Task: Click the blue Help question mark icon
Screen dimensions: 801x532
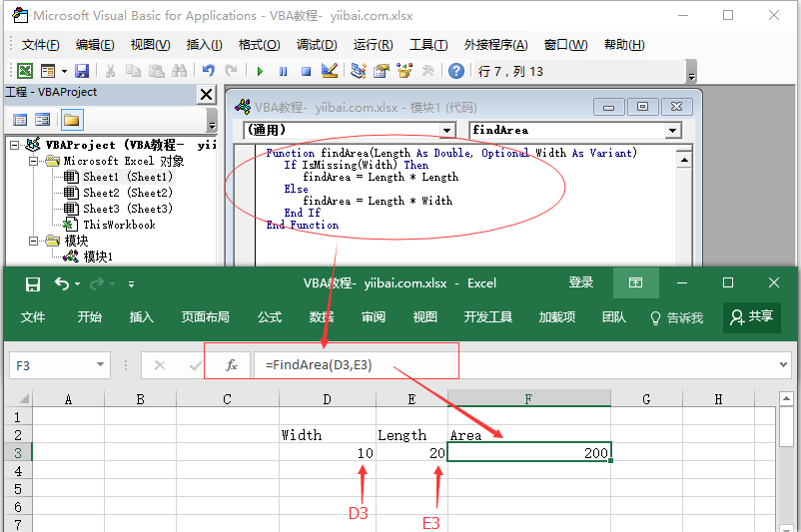Action: pos(456,71)
